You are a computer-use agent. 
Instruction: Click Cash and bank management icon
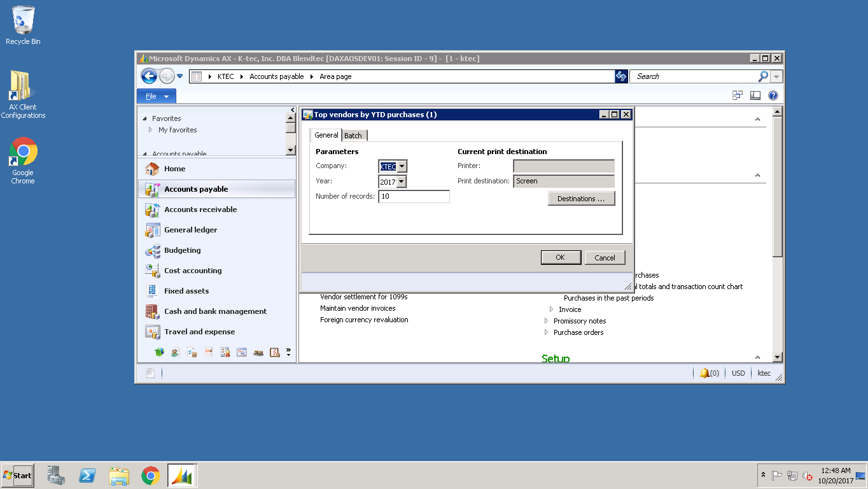click(152, 311)
